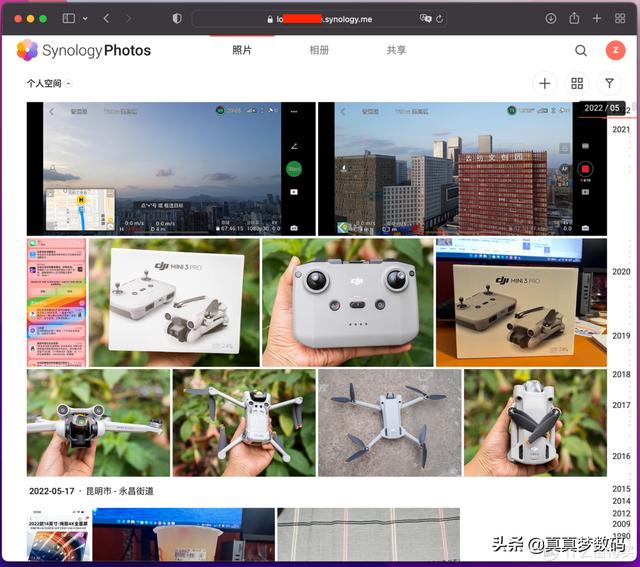Open the drone map view screenshot thumbnail

171,169
